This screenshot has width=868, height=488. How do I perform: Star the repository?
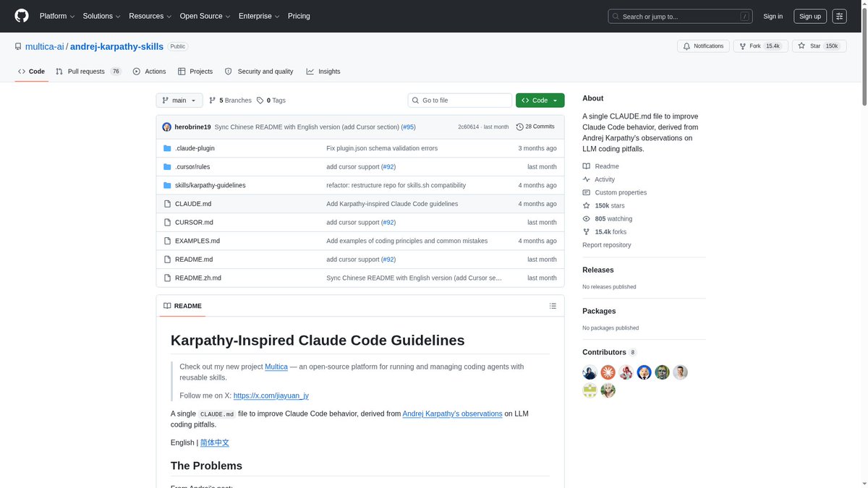click(819, 46)
